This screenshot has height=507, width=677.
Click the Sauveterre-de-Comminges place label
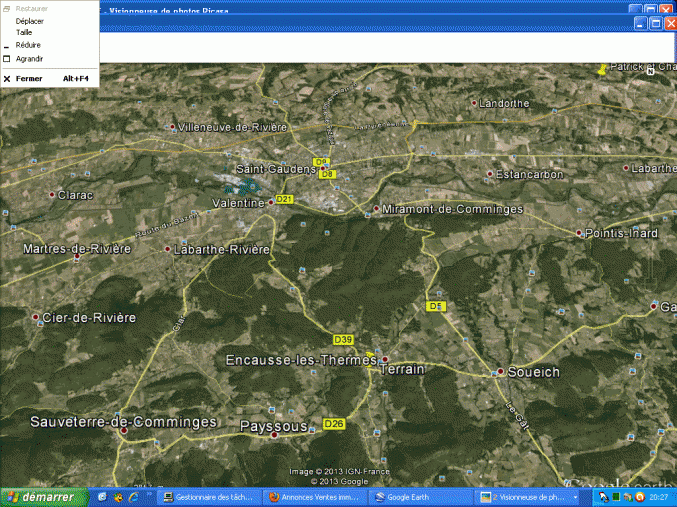[x=123, y=422]
